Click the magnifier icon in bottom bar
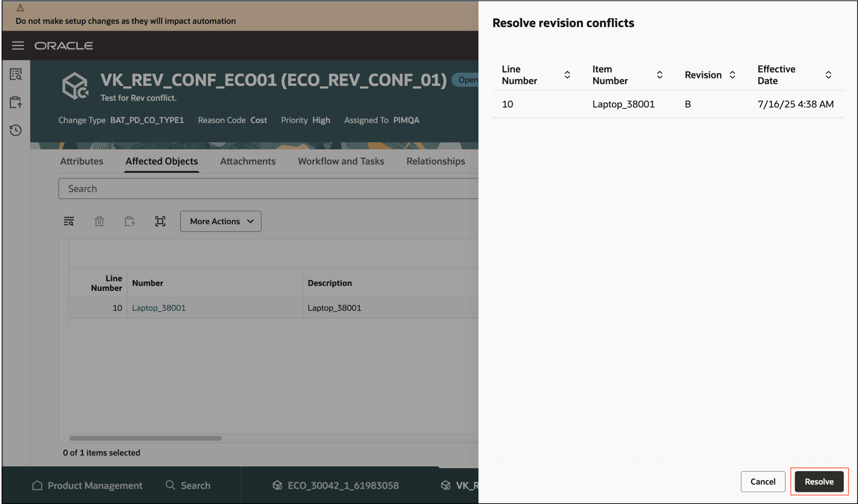The width and height of the screenshot is (858, 504). click(170, 485)
